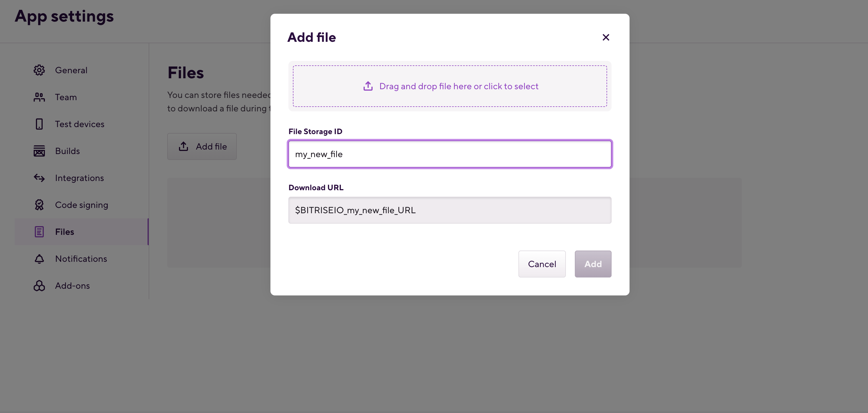
Task: Open the Notifications section
Action: point(81,259)
